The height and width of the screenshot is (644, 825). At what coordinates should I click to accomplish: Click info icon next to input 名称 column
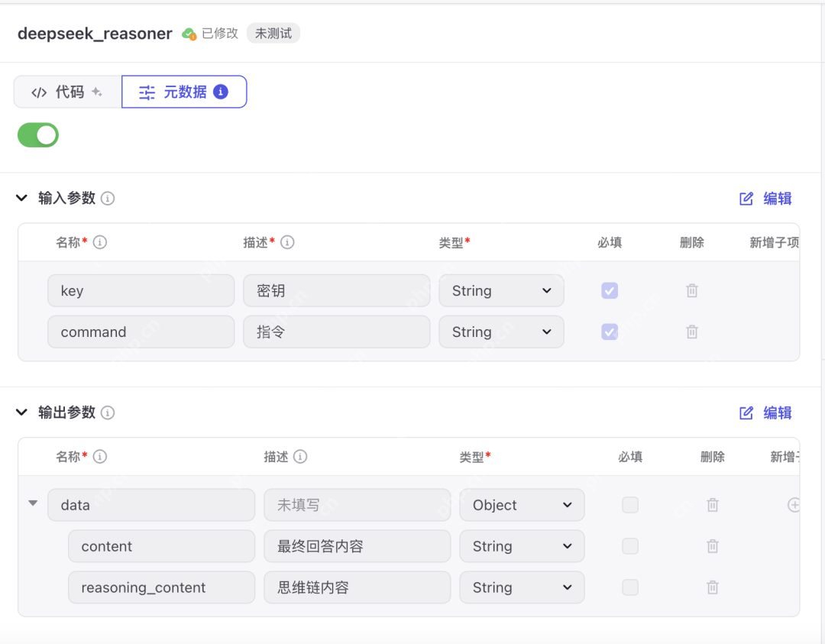(99, 242)
